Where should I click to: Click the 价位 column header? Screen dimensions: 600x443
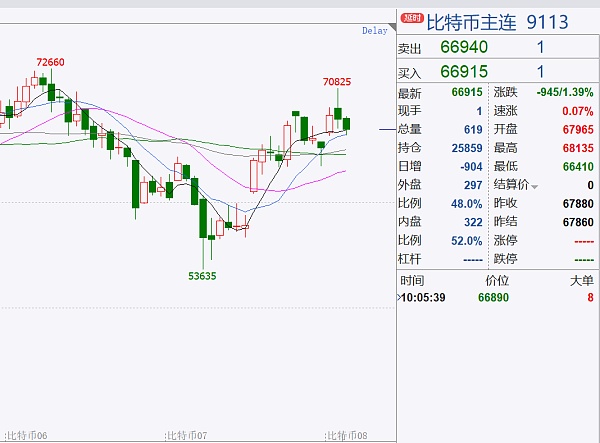pyautogui.click(x=497, y=281)
